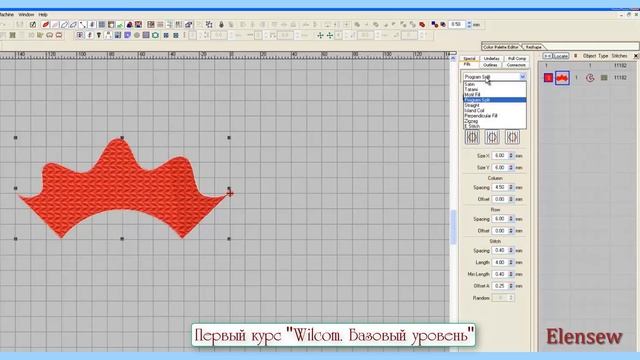Click the Object column header
The image size is (640, 360).
coord(589,56)
